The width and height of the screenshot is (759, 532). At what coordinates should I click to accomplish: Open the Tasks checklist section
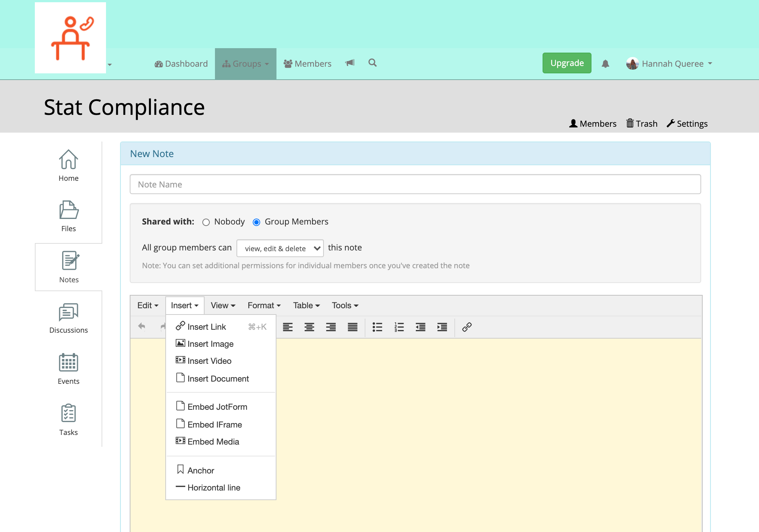click(69, 420)
